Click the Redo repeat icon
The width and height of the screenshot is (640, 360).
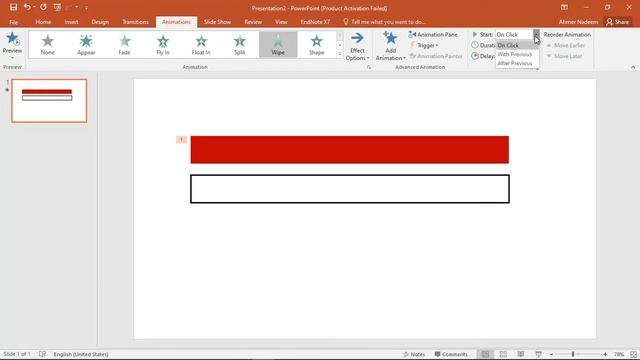[43, 7]
